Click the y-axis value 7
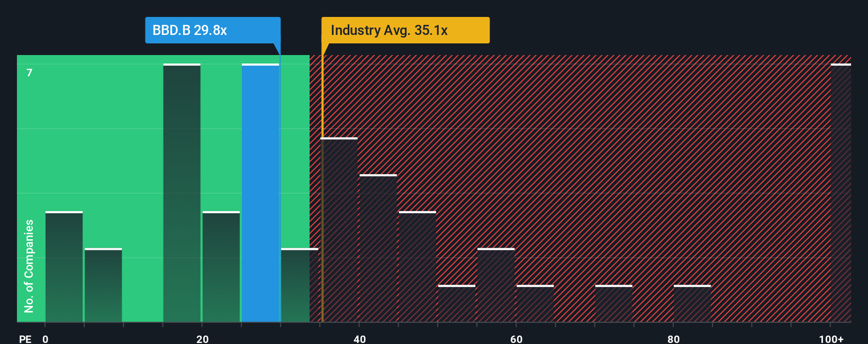The image size is (868, 344). point(30,73)
